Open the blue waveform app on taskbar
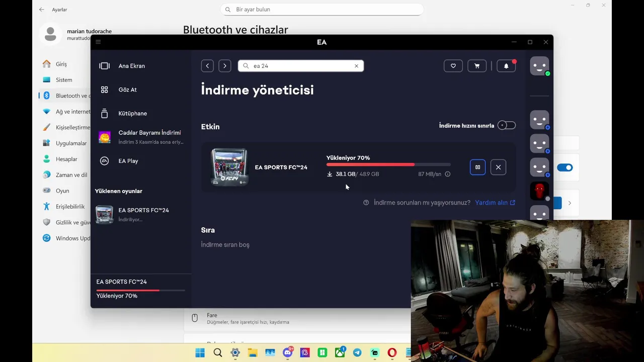 [x=270, y=353]
